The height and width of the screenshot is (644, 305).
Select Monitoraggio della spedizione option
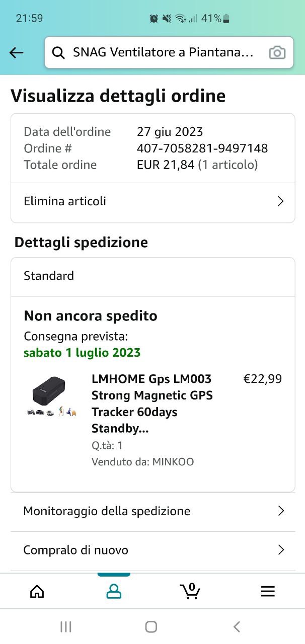click(x=107, y=511)
